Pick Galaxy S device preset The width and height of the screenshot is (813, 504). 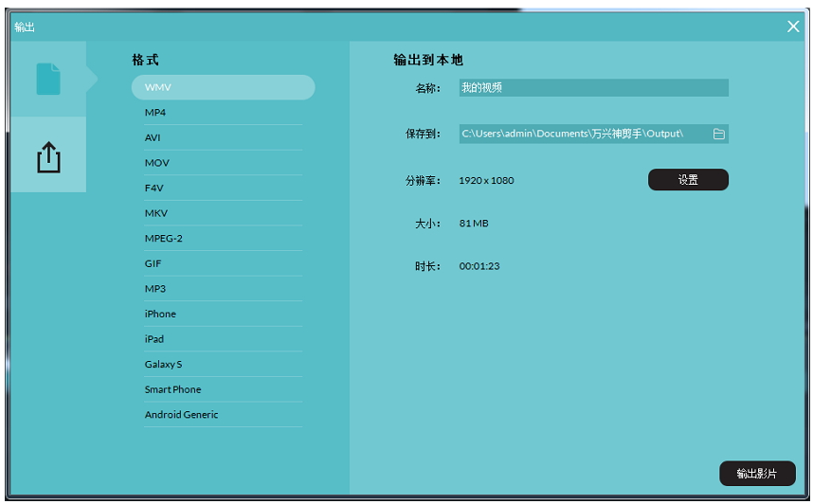pos(223,365)
